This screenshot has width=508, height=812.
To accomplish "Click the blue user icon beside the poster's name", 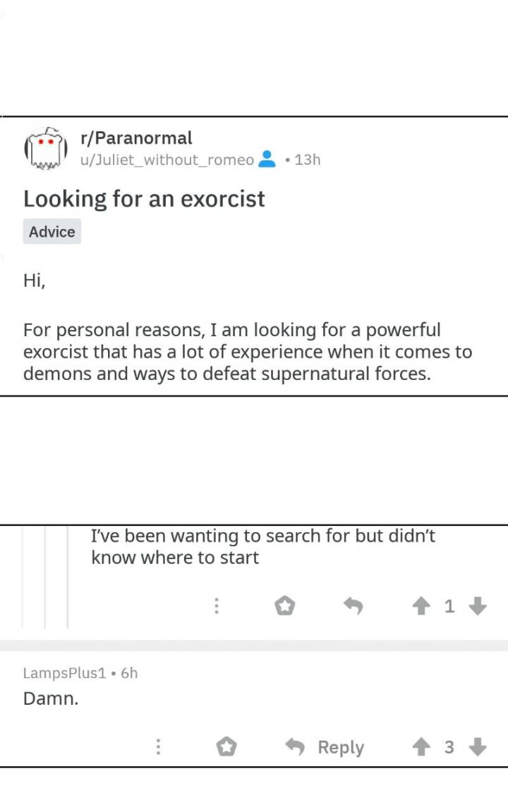I will coord(267,159).
